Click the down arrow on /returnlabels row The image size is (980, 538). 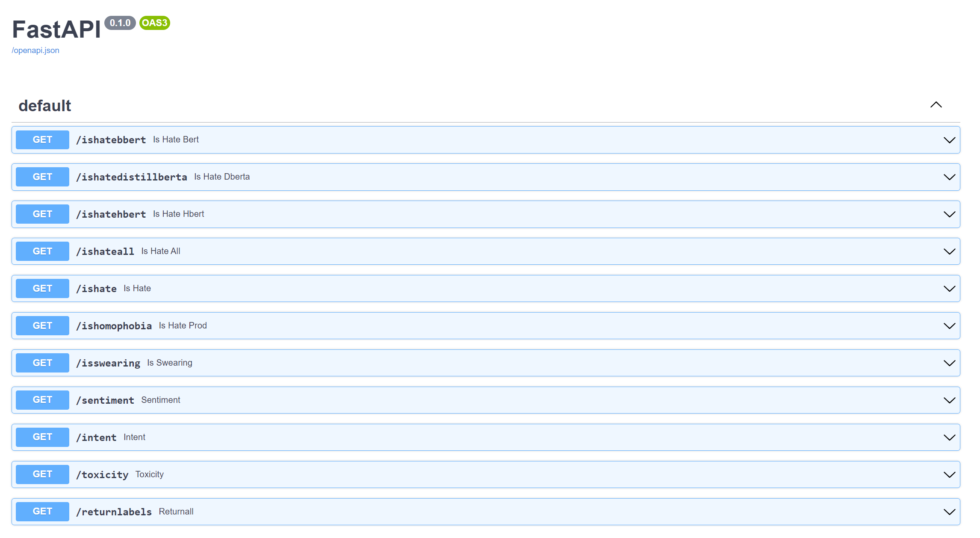pos(949,512)
